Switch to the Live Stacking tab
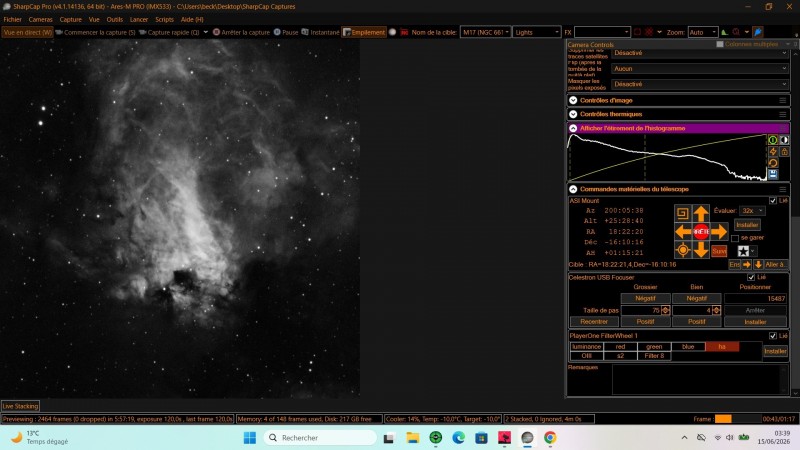 tap(20, 406)
